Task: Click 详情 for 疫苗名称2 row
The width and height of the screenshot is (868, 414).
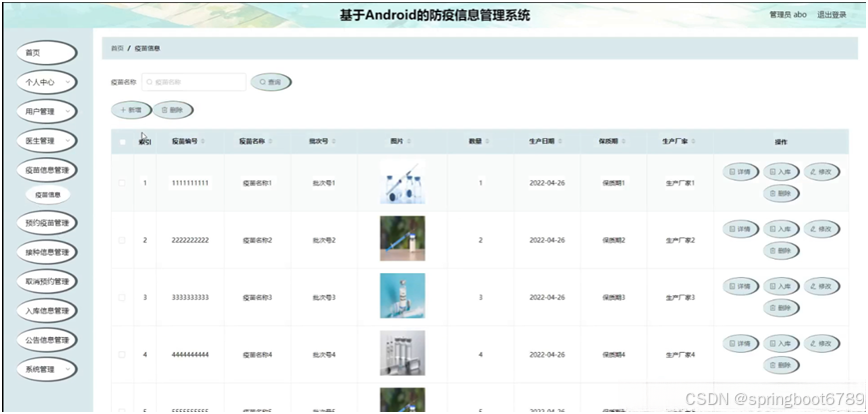Action: click(x=741, y=229)
